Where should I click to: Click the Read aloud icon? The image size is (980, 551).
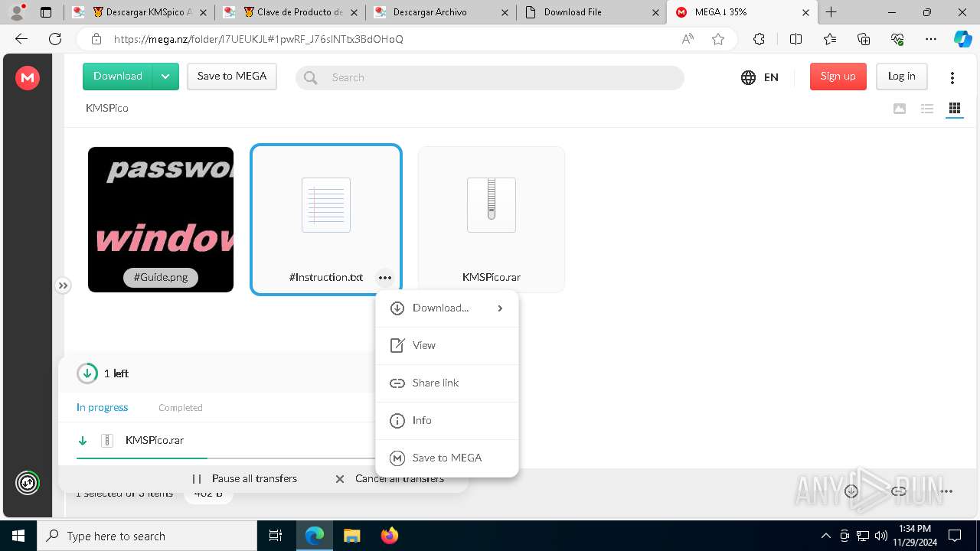(x=688, y=39)
